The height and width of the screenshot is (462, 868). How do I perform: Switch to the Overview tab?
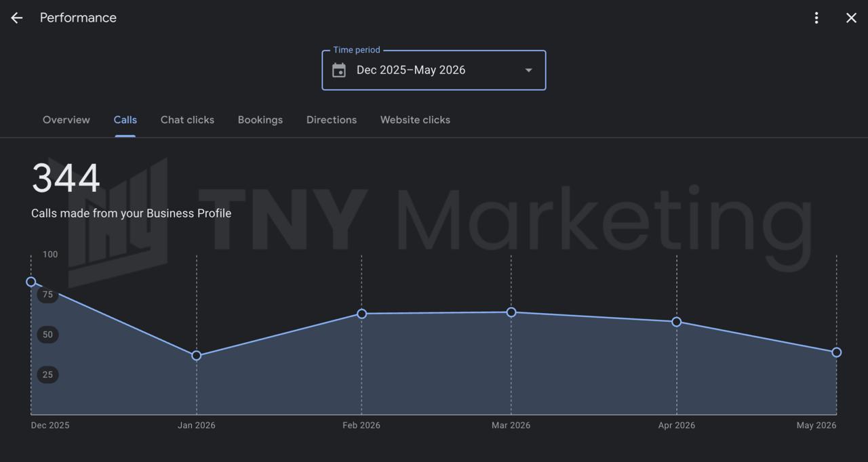[66, 120]
